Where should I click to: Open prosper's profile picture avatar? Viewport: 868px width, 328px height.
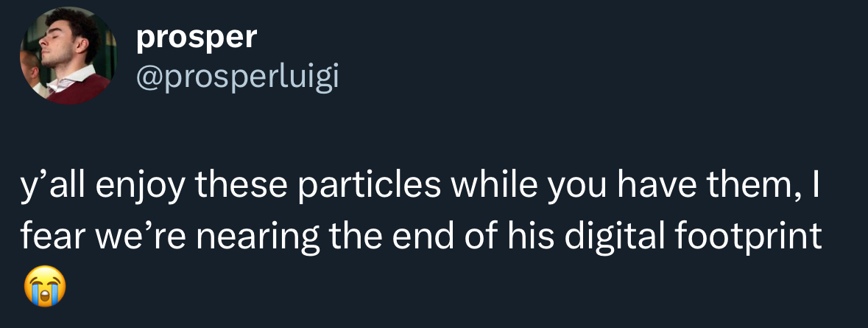[68, 55]
